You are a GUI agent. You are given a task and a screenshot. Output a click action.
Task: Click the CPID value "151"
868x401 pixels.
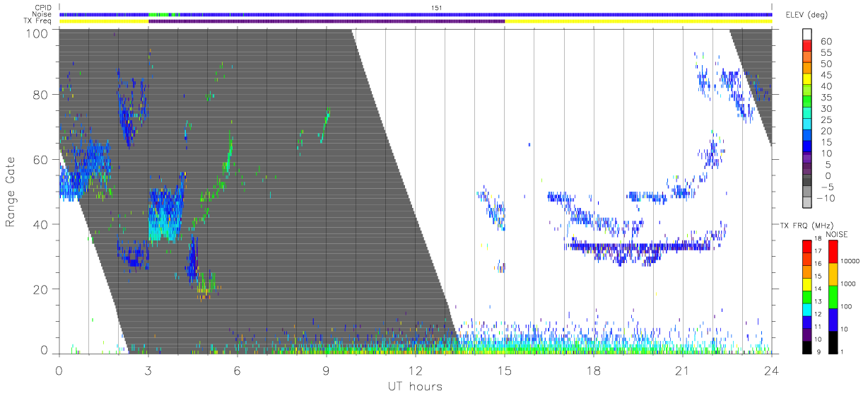coord(436,8)
